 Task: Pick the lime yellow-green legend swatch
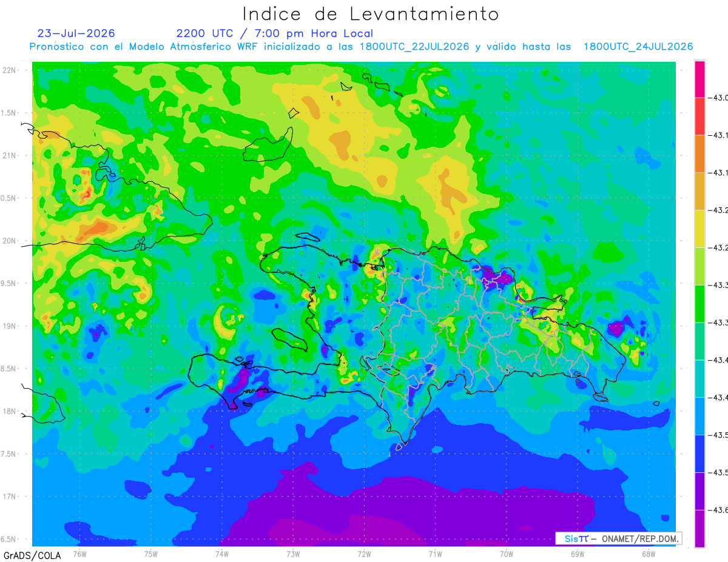pyautogui.click(x=699, y=266)
